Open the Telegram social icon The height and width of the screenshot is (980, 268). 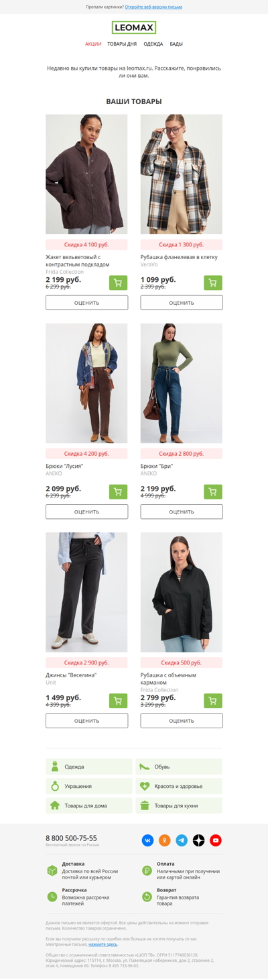[x=182, y=840]
